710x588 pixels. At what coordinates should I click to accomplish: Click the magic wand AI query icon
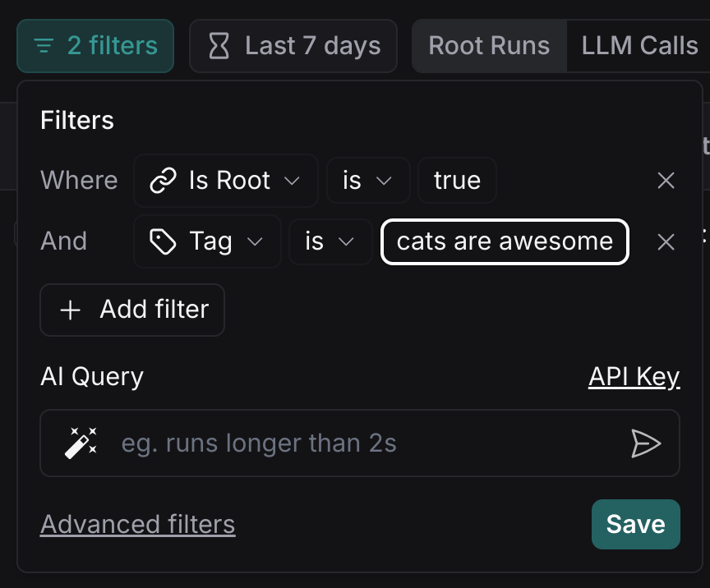[x=81, y=443]
